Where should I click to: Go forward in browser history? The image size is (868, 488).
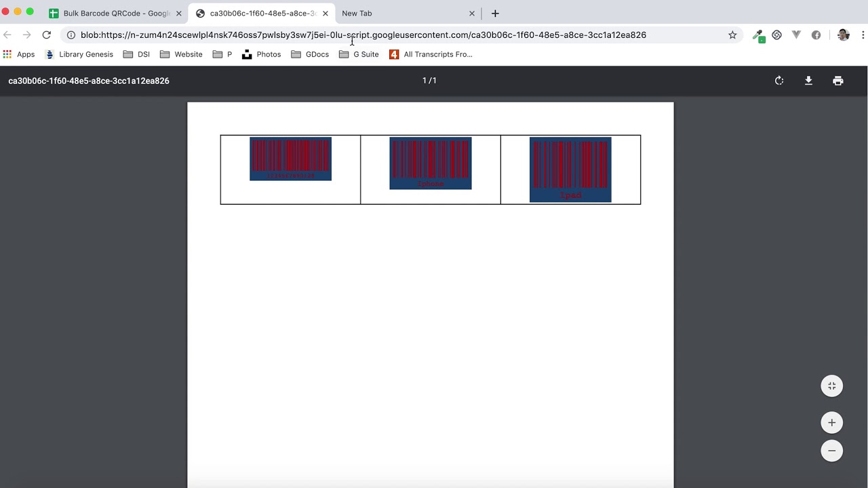pos(26,35)
